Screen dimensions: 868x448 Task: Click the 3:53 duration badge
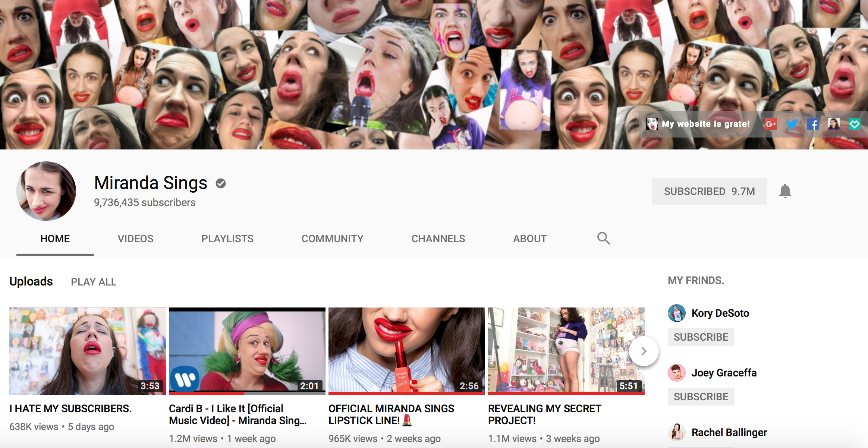click(x=150, y=386)
